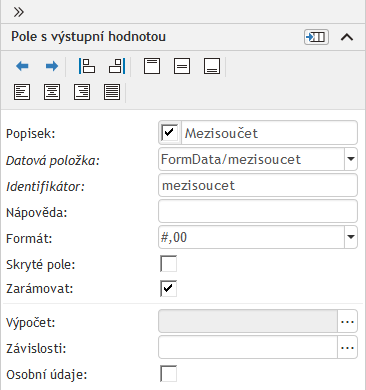Image resolution: width=366 pixels, height=390 pixels.
Task: Click the Závislosti input field
Action: [x=248, y=348]
